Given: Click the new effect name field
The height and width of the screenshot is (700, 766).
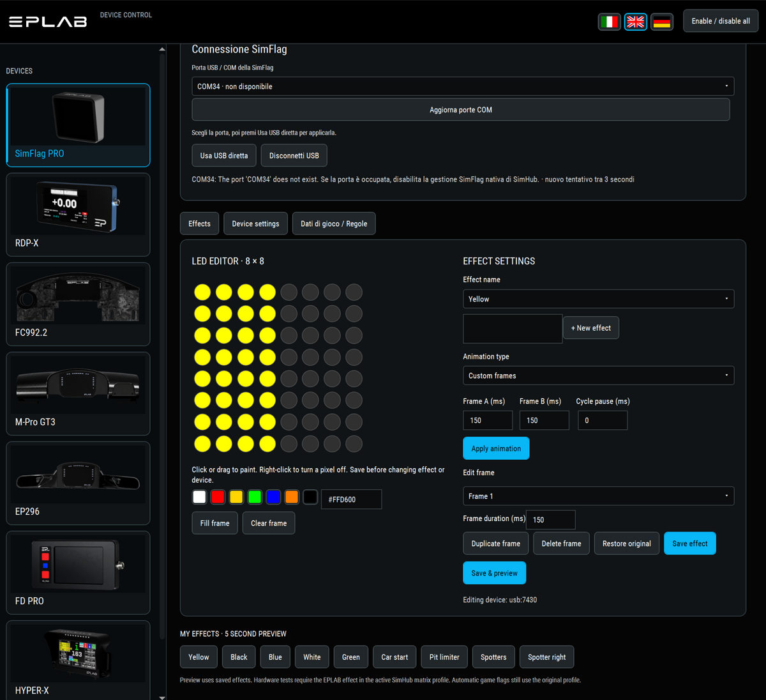Looking at the screenshot, I should (x=513, y=329).
